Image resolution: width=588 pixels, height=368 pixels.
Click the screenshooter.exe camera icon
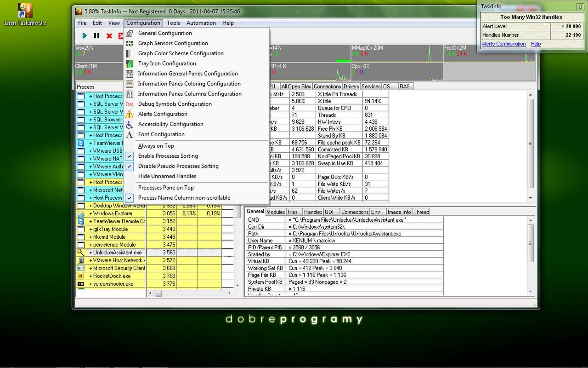(81, 284)
